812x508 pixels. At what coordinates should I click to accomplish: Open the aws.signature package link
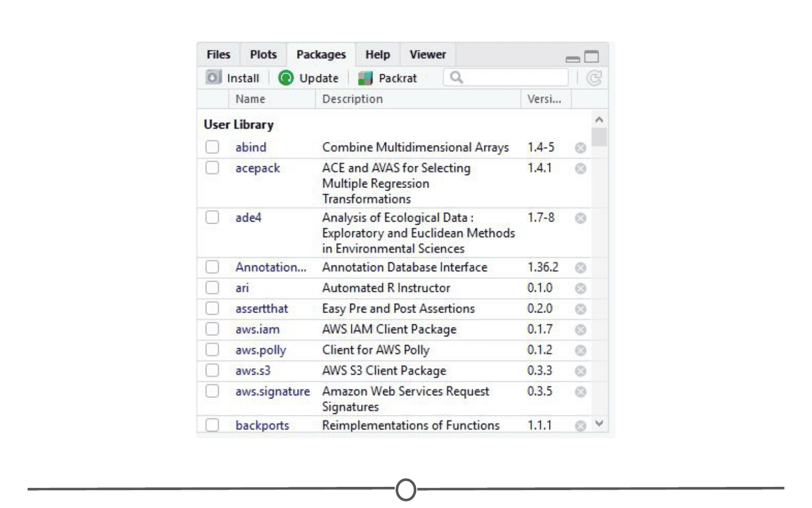(273, 392)
